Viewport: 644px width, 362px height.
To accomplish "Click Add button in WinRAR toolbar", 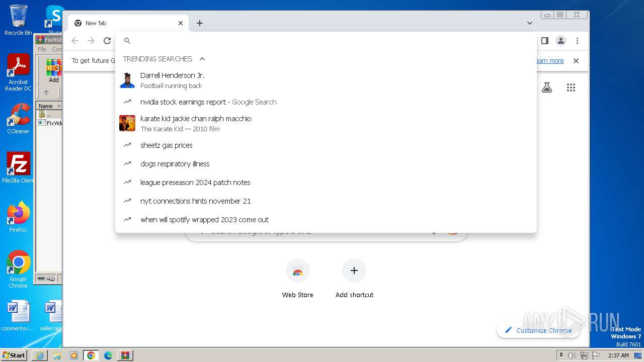I will 53,71.
